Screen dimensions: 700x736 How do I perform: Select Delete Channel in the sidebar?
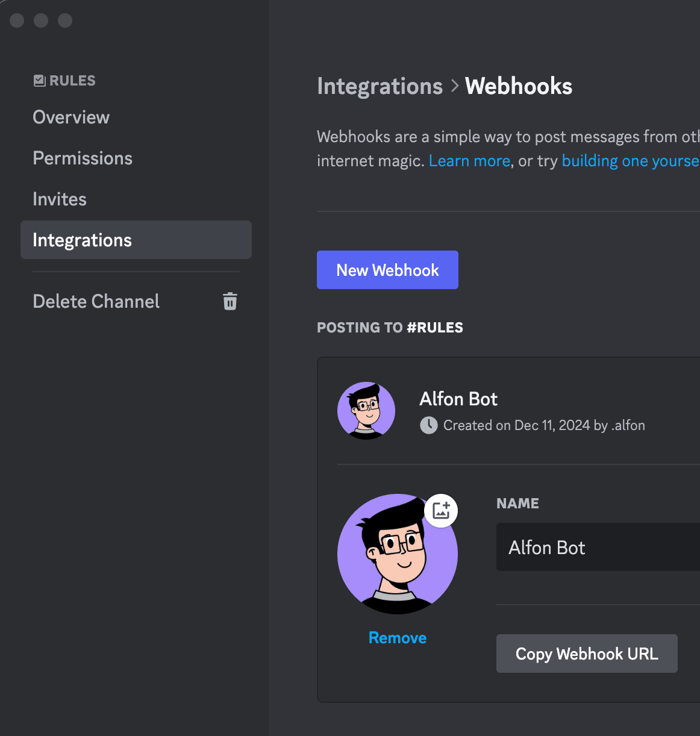[x=96, y=301]
